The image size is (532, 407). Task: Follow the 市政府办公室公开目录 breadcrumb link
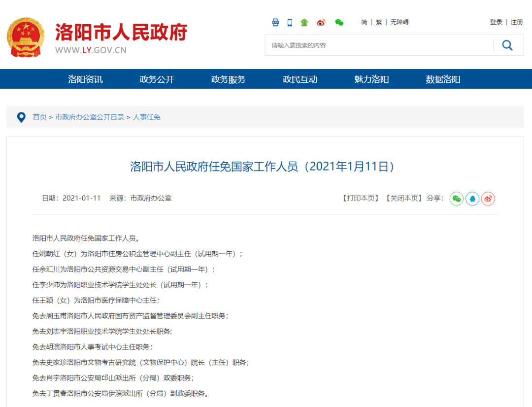[x=90, y=117]
